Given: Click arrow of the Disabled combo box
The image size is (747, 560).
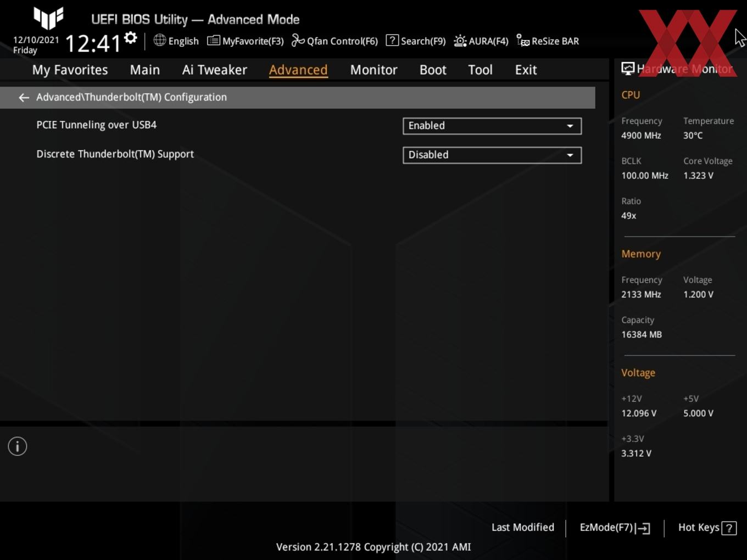Looking at the screenshot, I should pos(570,155).
